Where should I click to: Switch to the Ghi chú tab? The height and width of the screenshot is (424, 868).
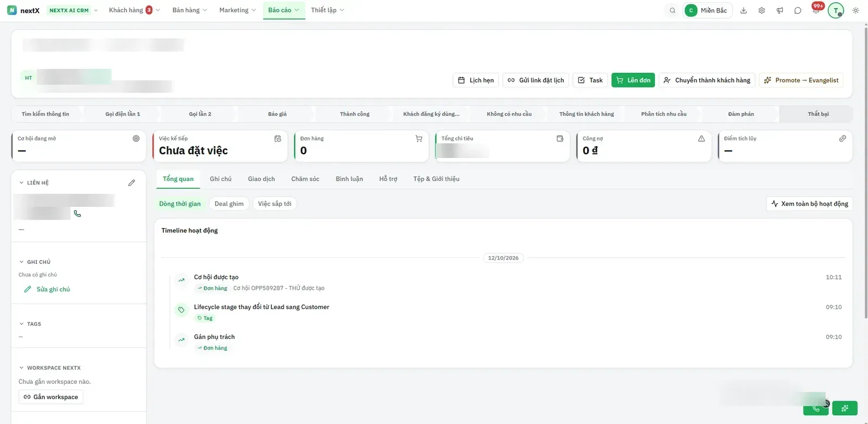[221, 179]
